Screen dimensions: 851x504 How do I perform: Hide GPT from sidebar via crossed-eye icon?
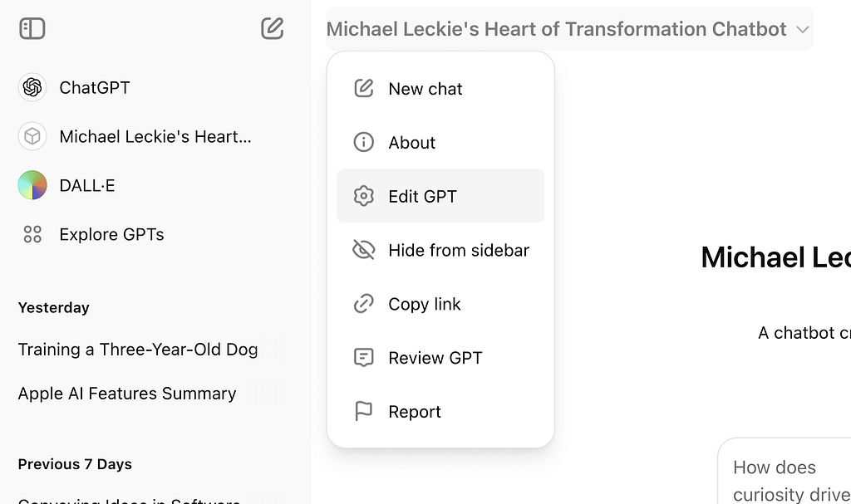364,250
